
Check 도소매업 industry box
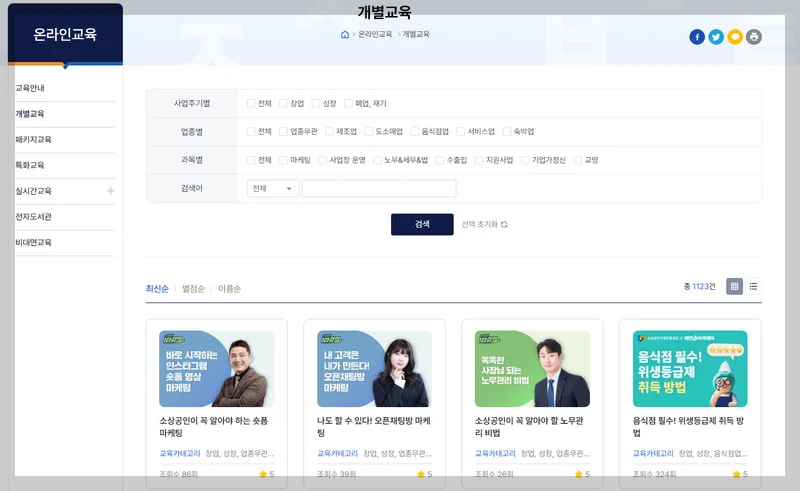point(369,132)
